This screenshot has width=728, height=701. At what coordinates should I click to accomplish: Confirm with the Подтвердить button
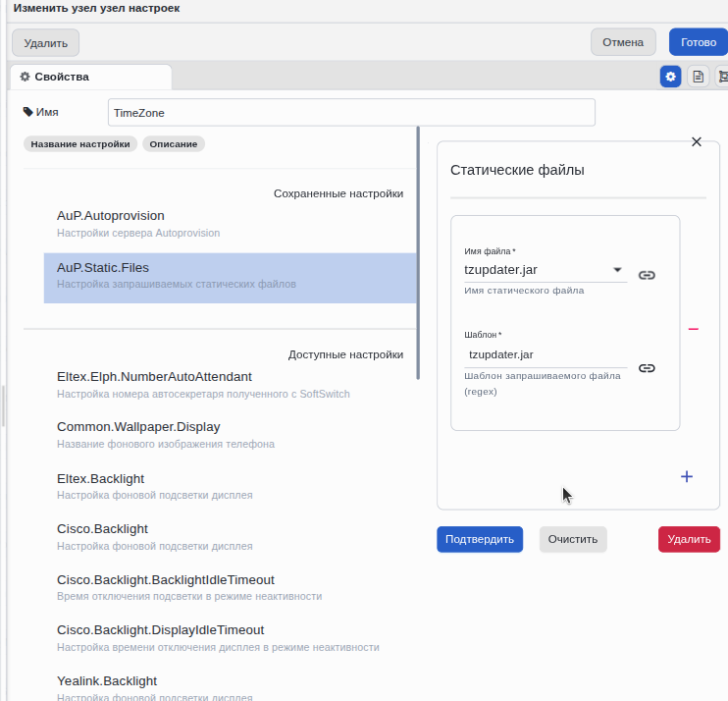[480, 539]
